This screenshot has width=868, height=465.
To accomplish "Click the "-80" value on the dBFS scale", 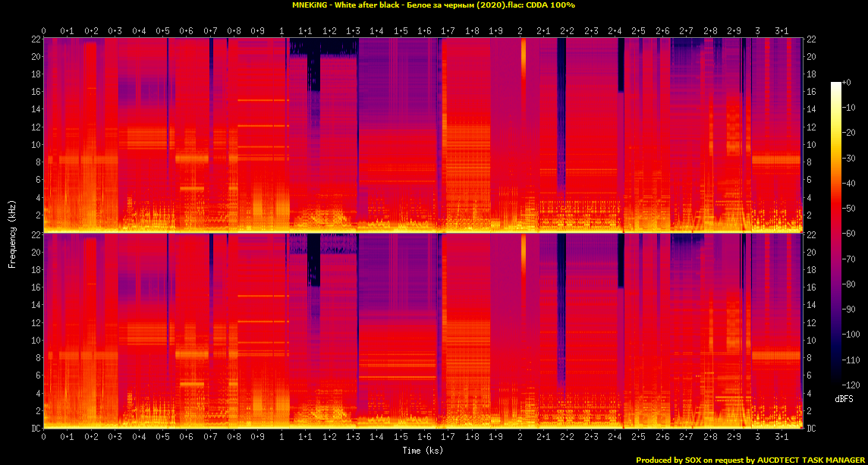I will [848, 284].
